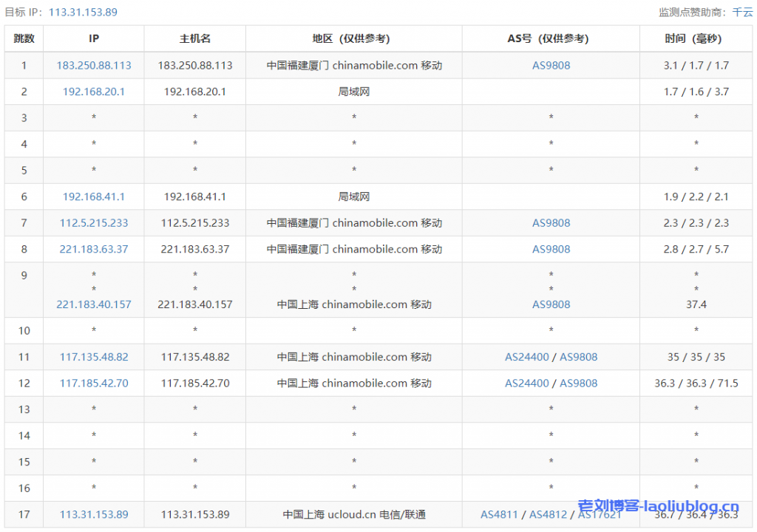757x532 pixels.
Task: Open IP link 221.183.40.157 in hop 9
Action: [x=94, y=304]
